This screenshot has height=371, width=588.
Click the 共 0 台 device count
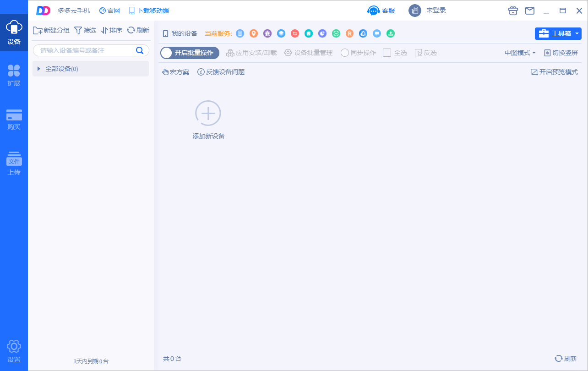172,359
